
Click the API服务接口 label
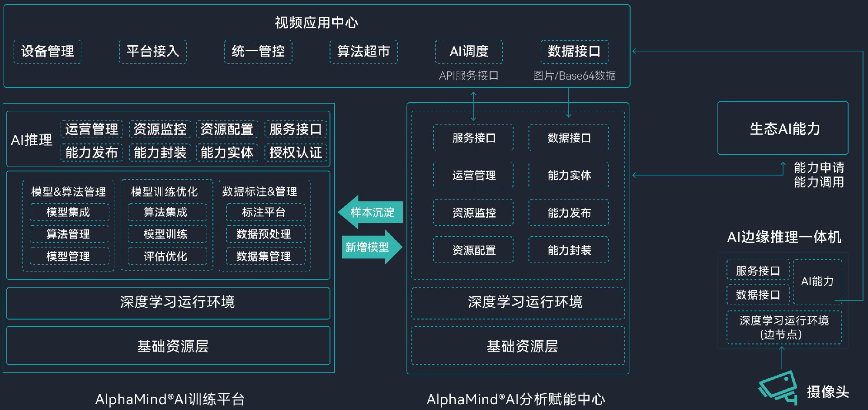(x=469, y=76)
